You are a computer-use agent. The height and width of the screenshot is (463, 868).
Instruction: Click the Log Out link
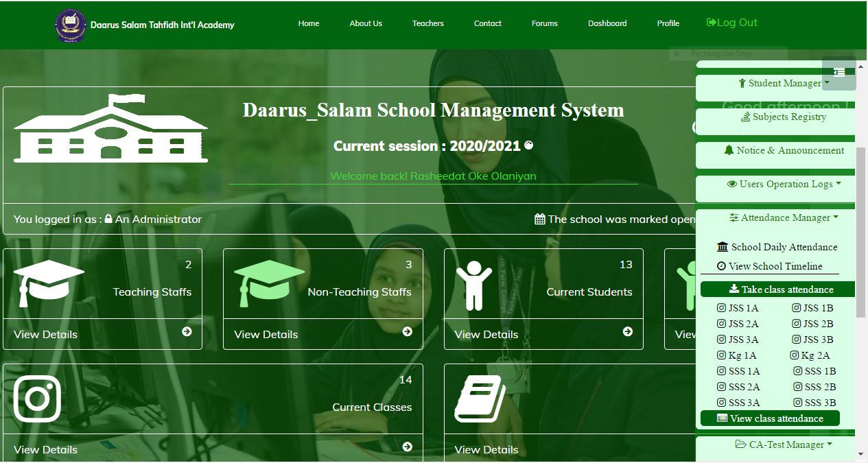(731, 23)
